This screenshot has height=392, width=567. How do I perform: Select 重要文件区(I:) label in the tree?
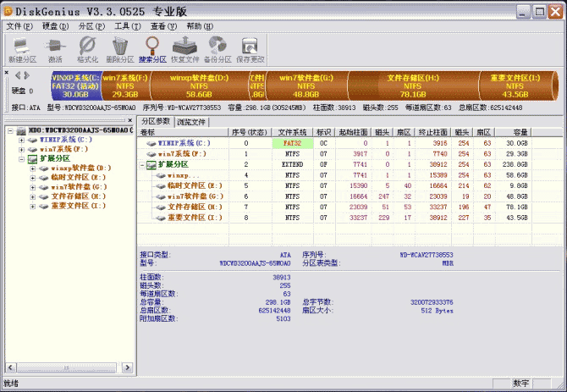coord(78,206)
